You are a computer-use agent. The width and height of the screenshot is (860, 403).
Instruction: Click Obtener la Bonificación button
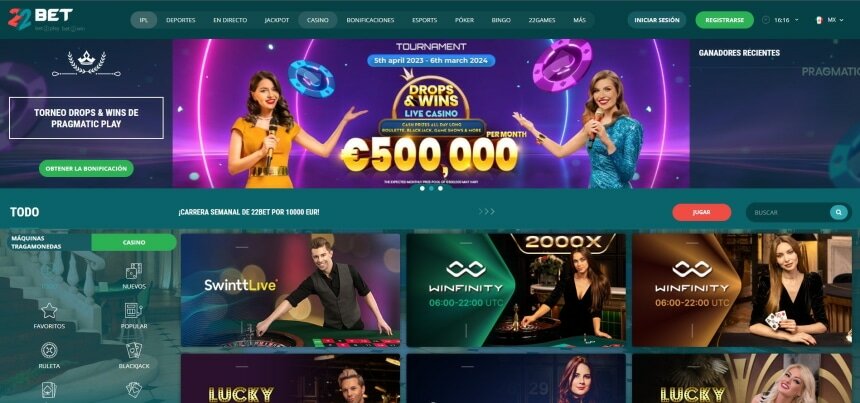(x=86, y=168)
